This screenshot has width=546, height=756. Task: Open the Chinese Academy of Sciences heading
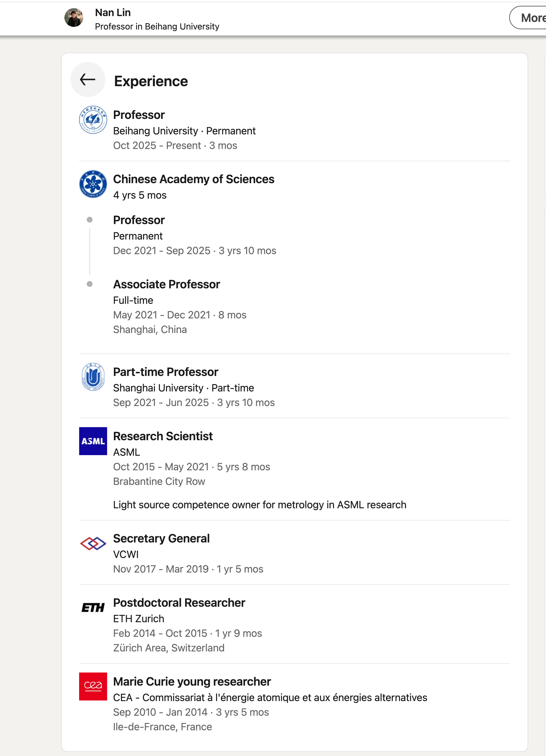coord(194,179)
